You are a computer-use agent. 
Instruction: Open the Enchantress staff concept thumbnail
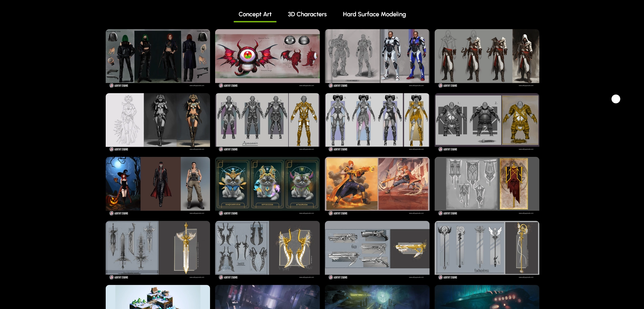click(x=487, y=250)
